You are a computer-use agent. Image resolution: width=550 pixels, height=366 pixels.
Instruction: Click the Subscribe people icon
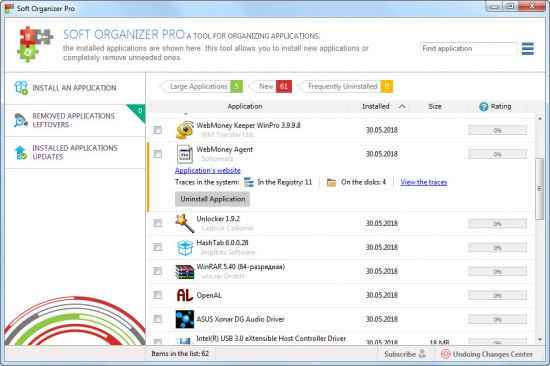(x=422, y=354)
